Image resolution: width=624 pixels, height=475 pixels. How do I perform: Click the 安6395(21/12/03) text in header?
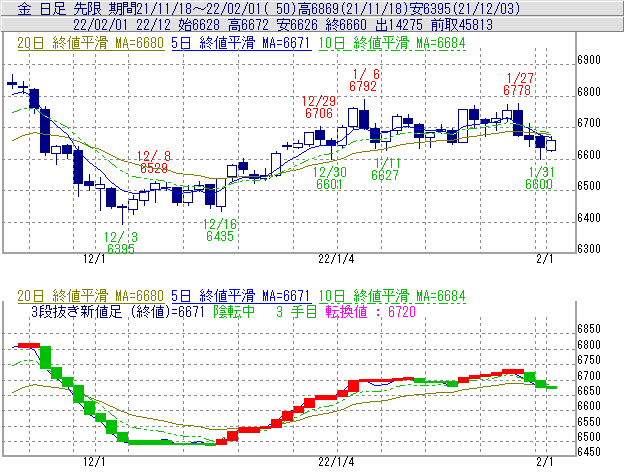[x=466, y=8]
